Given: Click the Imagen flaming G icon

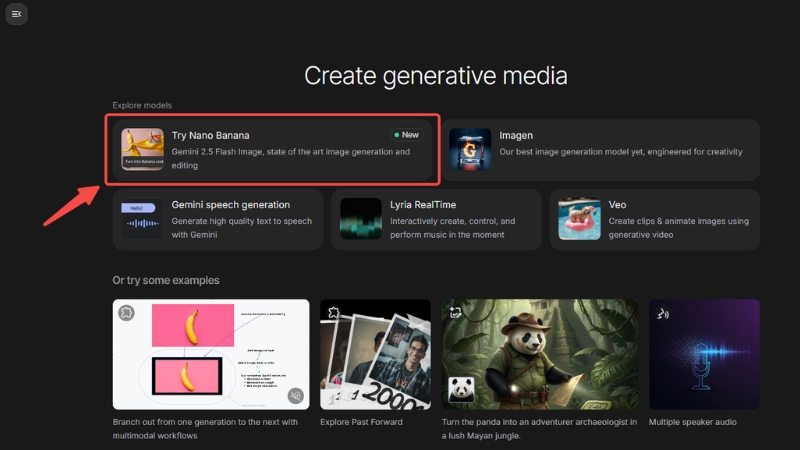Looking at the screenshot, I should 470,149.
